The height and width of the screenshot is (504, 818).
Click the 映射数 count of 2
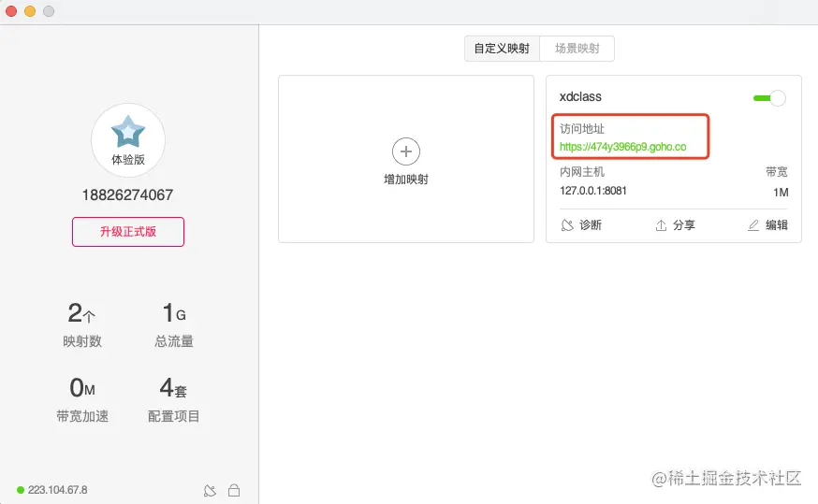[81, 313]
